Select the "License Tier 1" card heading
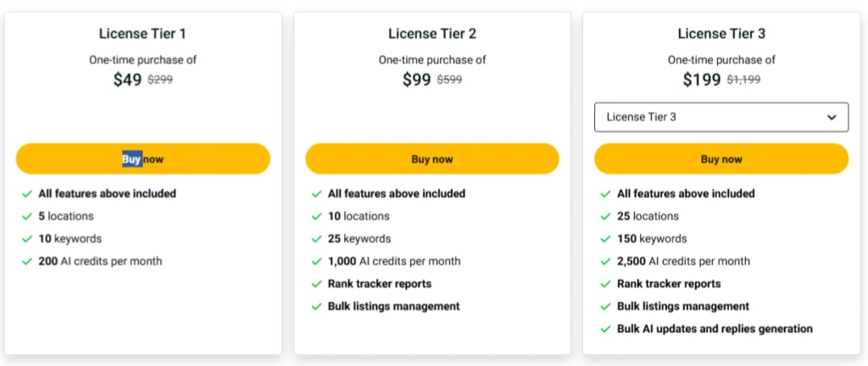 pos(142,34)
